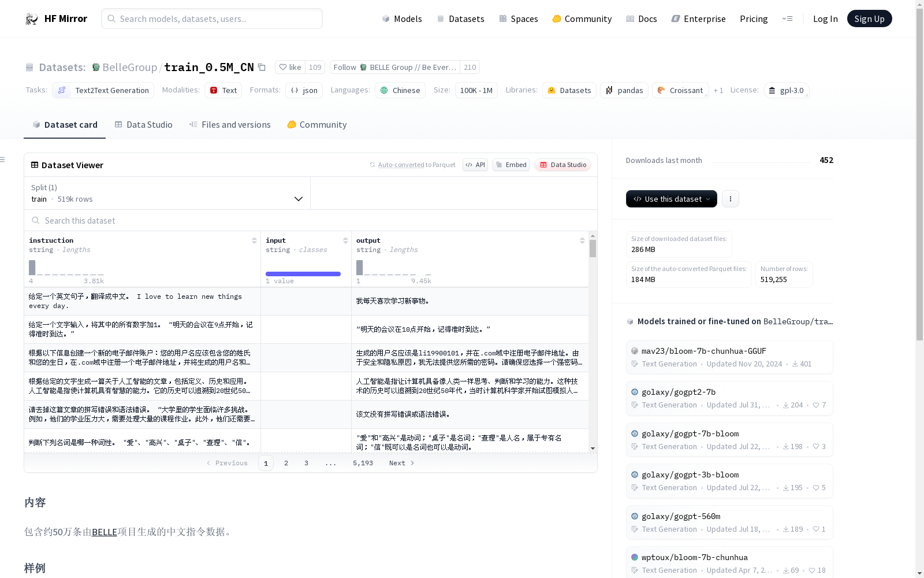The height and width of the screenshot is (578, 924).
Task: Open the Datasets navigation item
Action: tap(460, 18)
